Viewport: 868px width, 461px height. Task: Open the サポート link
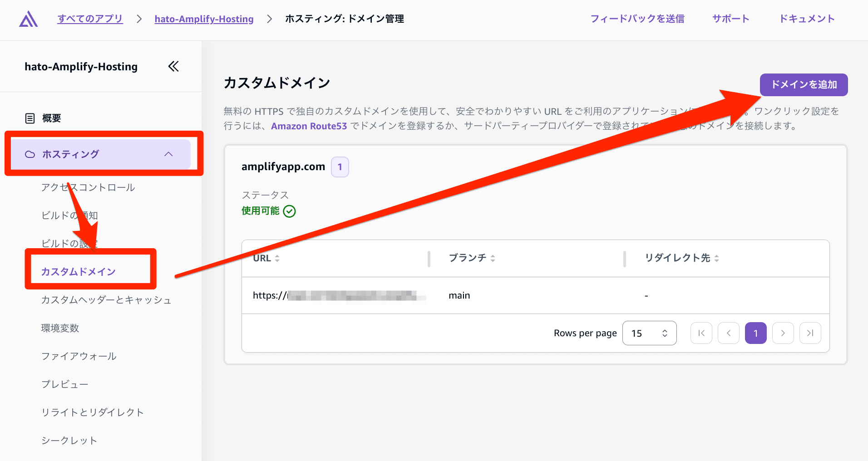point(730,19)
